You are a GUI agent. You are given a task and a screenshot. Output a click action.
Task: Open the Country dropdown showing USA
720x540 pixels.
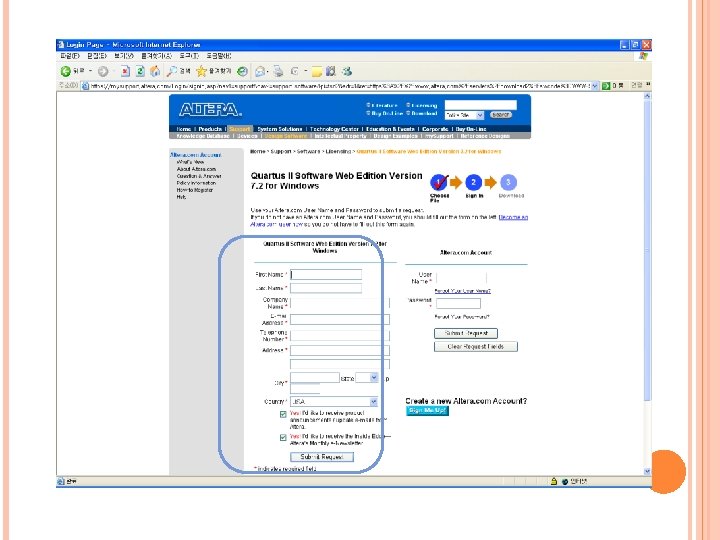coord(334,401)
